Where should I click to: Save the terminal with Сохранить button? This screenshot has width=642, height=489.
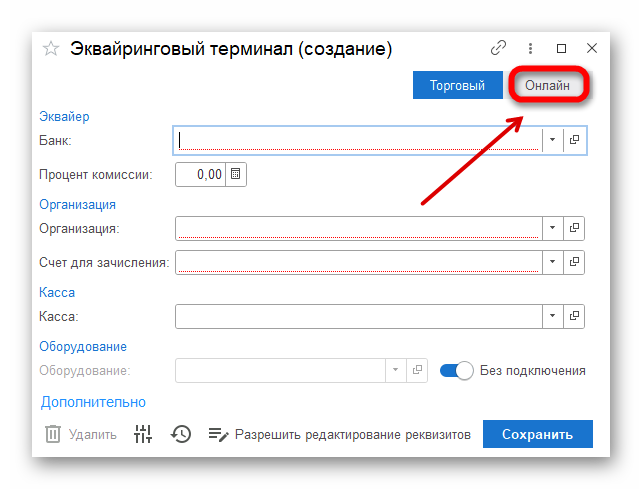point(538,434)
